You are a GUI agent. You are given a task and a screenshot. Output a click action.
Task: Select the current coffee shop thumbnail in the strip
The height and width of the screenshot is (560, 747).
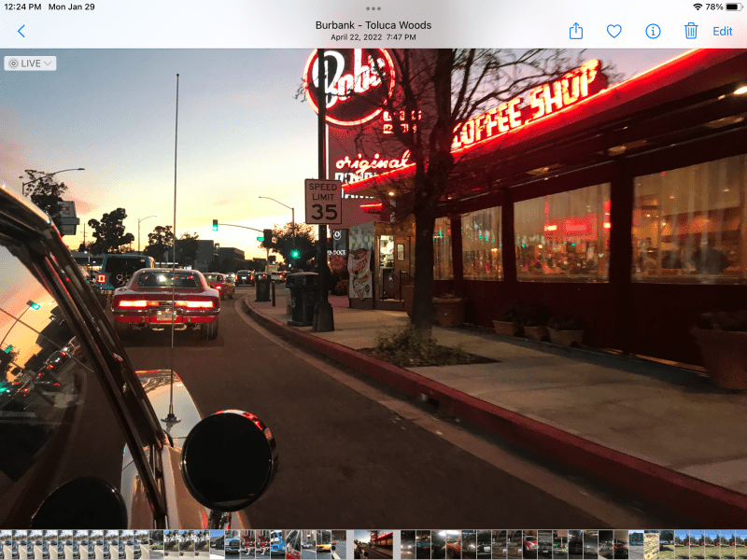click(x=373, y=544)
